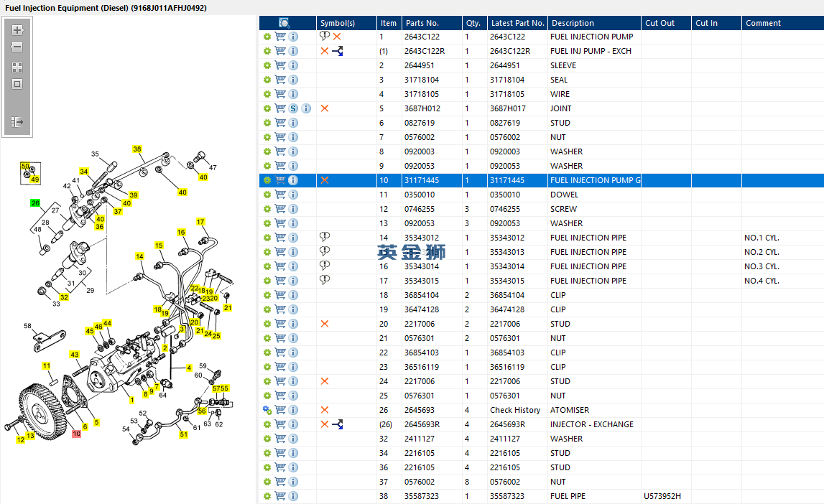Click the note bubble icon for NO.4 CYL. pipe
Screen dimensions: 824x504
pos(325,280)
